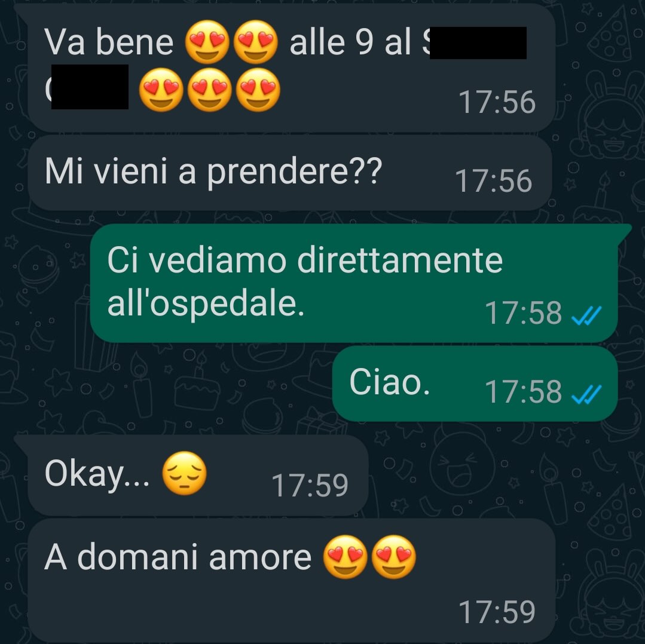Tap last heart-eyes emoji after 'amore'

[394, 557]
